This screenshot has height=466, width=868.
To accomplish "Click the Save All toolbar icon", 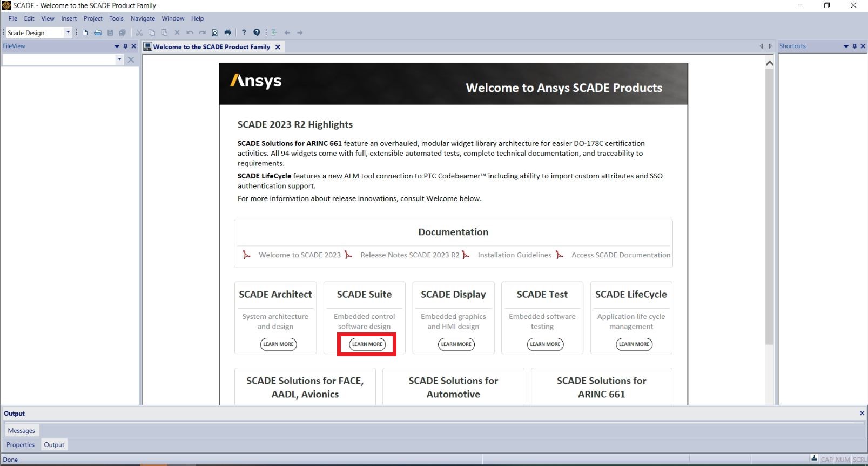I will tap(123, 32).
